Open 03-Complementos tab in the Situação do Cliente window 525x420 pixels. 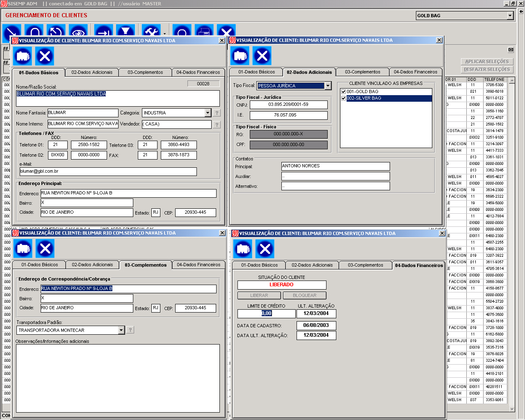(x=365, y=265)
